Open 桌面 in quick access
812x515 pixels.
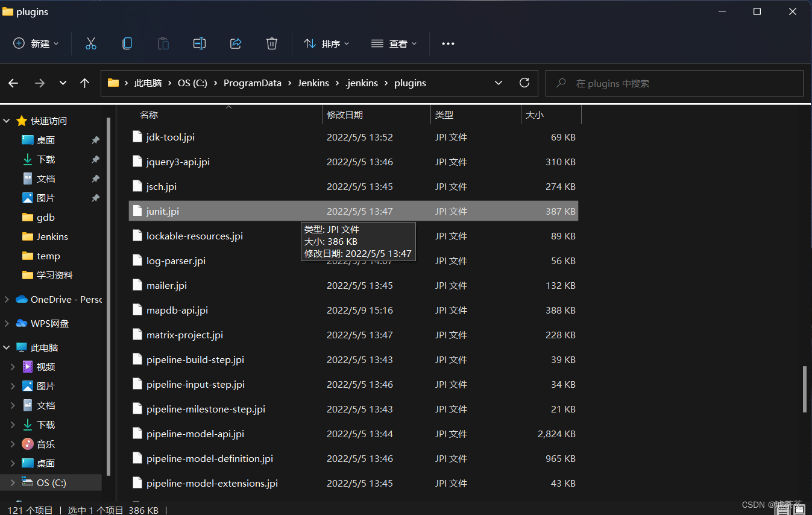point(46,140)
